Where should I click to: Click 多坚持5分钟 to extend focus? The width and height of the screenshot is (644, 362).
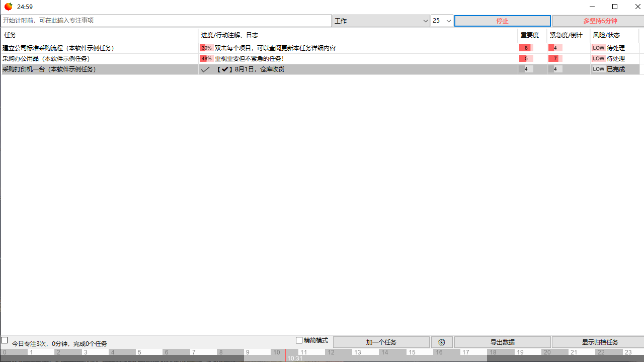click(597, 21)
